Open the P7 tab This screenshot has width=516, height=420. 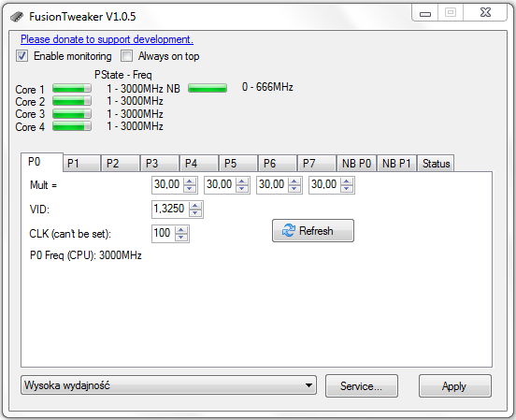coord(316,164)
